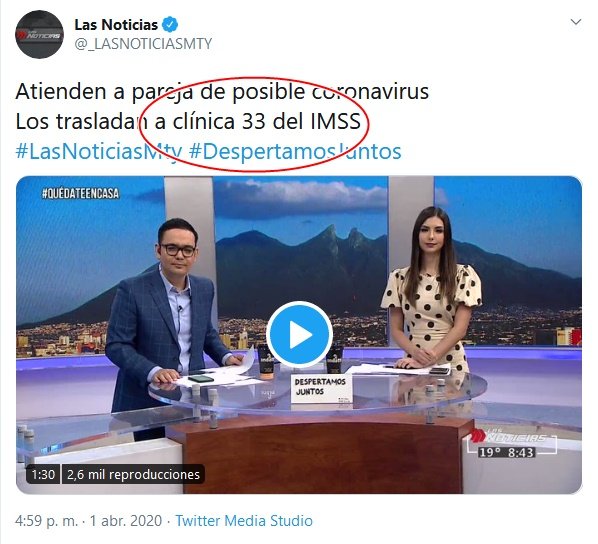598x544 pixels.
Task: Open the Las Noticias display name
Action: coord(116,25)
